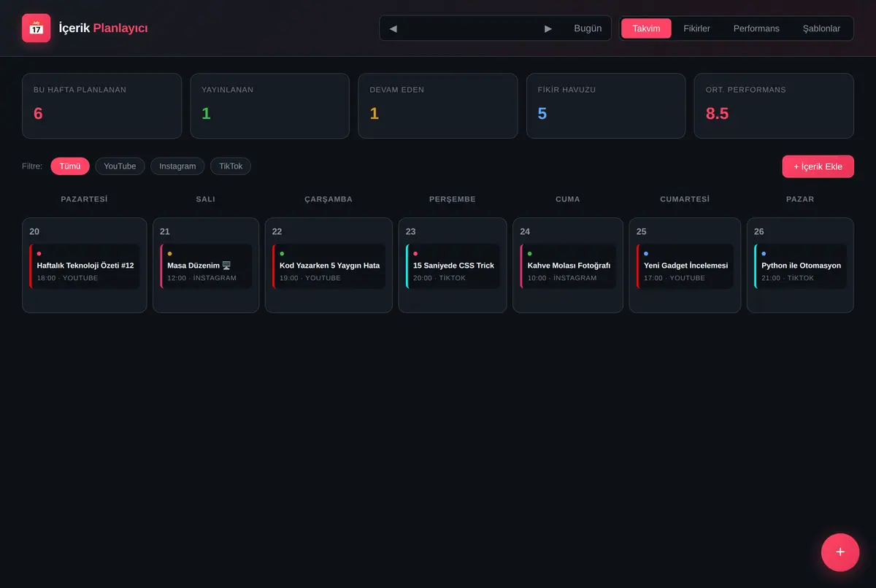Switch to the Fikirler tab
The width and height of the screenshot is (876, 588).
696,28
